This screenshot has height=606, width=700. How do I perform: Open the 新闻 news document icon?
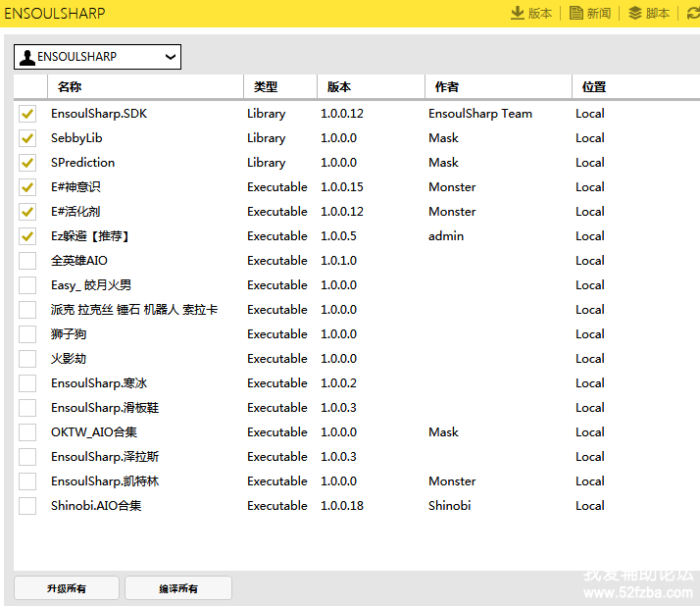[x=576, y=13]
